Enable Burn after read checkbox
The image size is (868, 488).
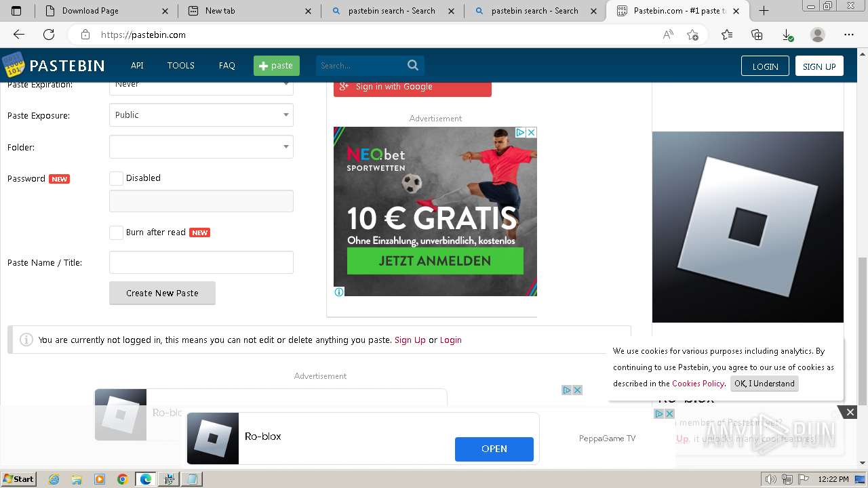click(x=117, y=232)
